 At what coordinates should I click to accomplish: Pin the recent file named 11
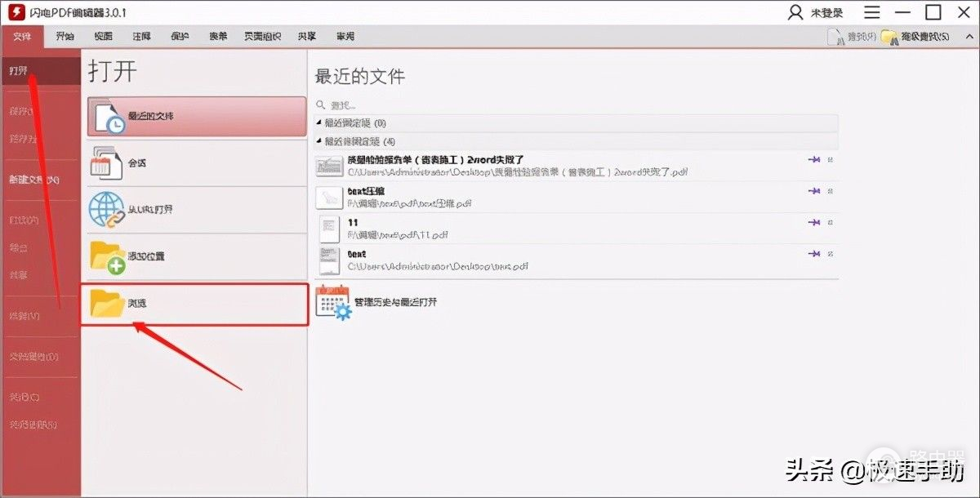pos(813,222)
